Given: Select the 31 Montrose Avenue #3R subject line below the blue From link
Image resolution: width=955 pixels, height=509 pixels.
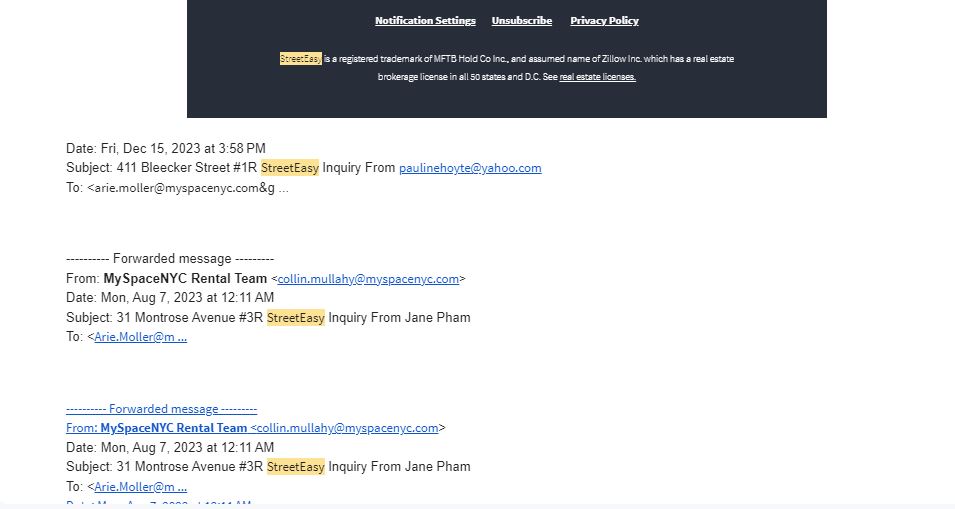Looking at the screenshot, I should pos(268,467).
